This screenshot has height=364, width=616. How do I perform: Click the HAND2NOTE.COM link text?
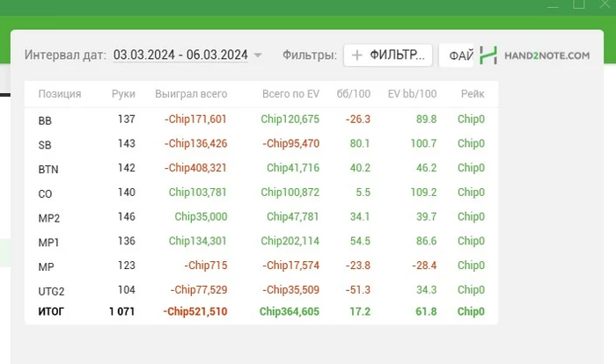(x=546, y=55)
